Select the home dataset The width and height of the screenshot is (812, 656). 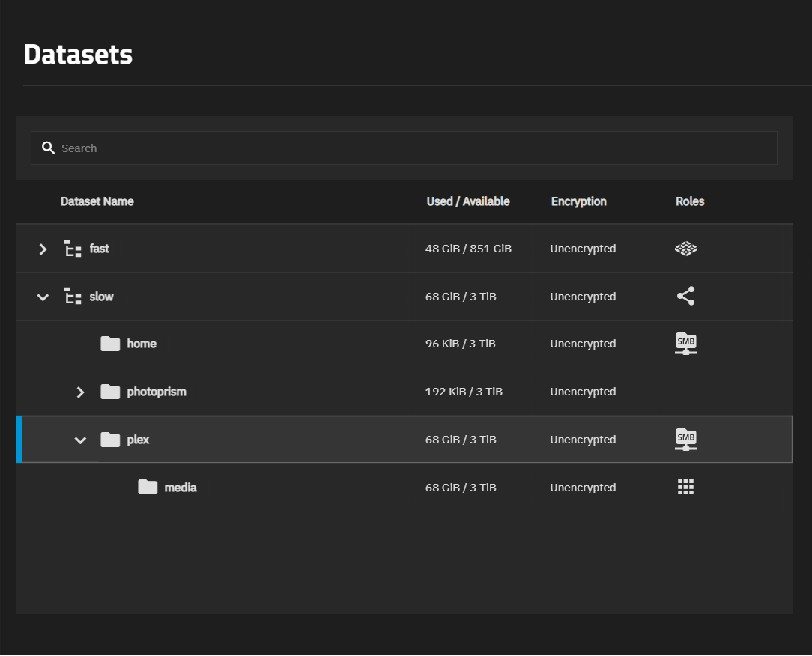click(x=142, y=344)
